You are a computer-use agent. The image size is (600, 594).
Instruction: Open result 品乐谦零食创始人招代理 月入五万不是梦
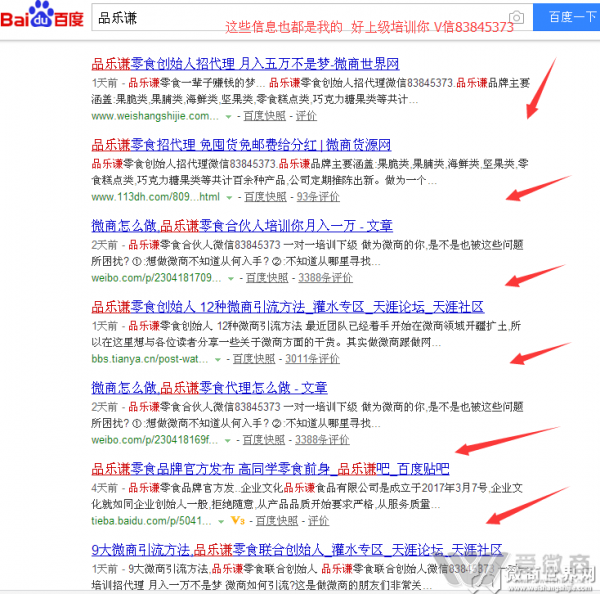point(245,64)
